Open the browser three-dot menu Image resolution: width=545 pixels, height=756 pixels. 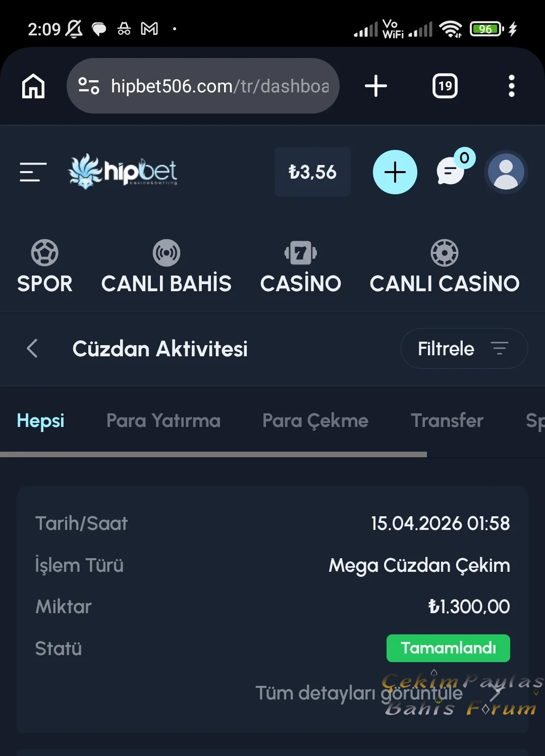click(511, 86)
